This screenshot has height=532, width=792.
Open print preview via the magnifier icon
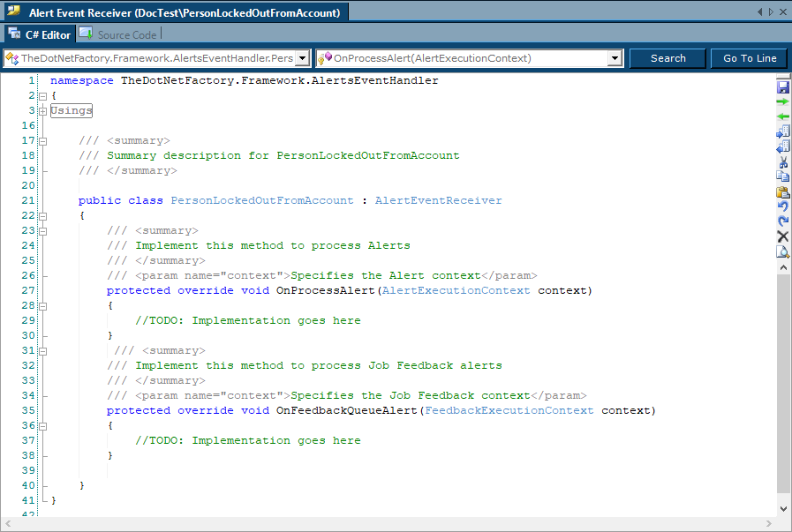pos(782,251)
